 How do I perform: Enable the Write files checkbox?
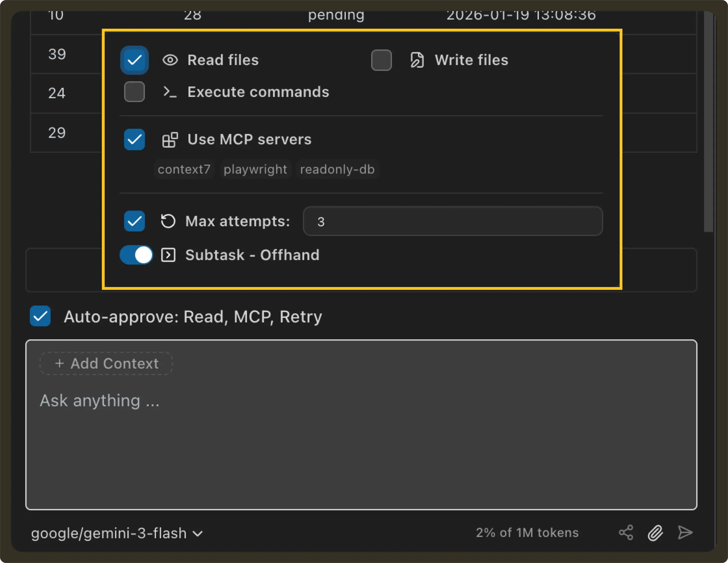point(381,60)
